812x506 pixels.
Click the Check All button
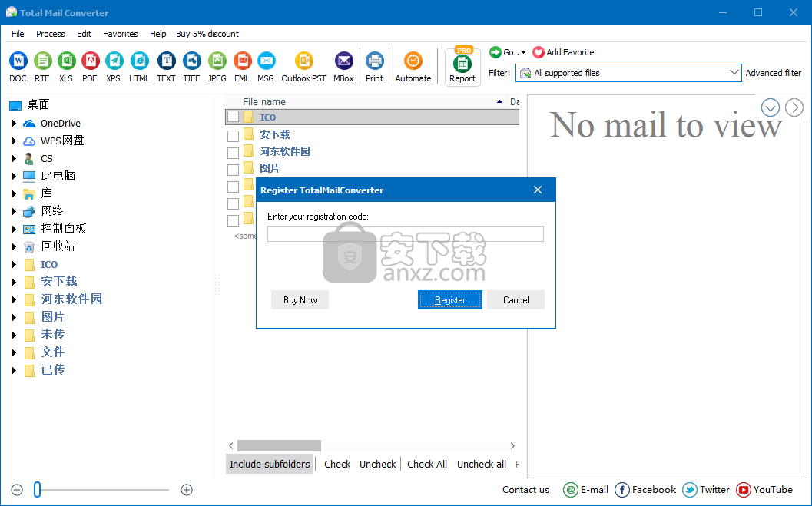[426, 464]
